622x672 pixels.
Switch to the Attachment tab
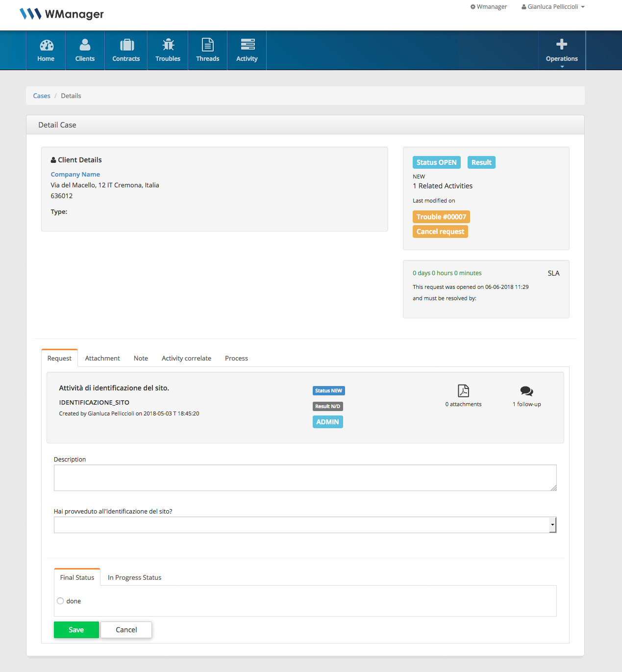tap(102, 359)
